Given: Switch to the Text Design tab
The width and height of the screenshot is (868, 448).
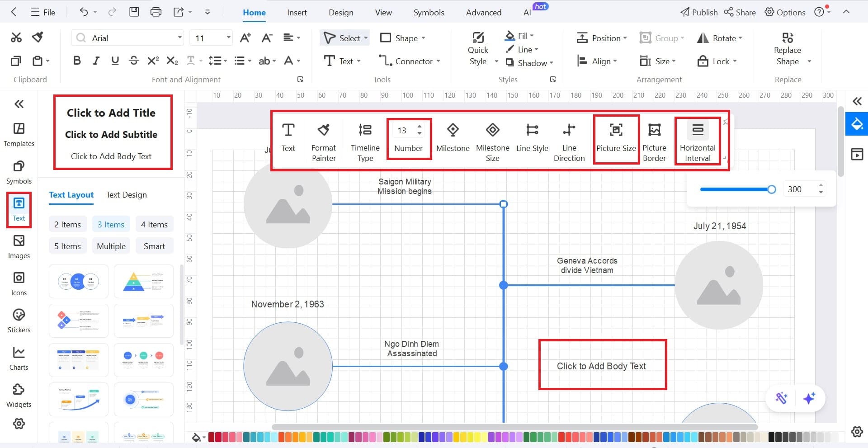Looking at the screenshot, I should coord(127,195).
